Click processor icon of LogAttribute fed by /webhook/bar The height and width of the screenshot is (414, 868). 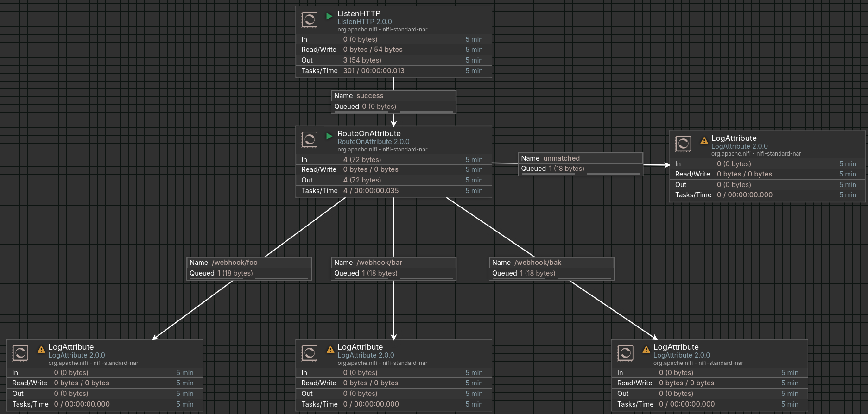[309, 353]
